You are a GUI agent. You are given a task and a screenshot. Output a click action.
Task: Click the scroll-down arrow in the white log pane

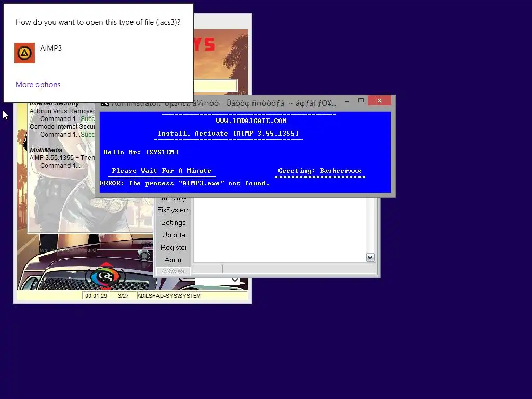[370, 258]
